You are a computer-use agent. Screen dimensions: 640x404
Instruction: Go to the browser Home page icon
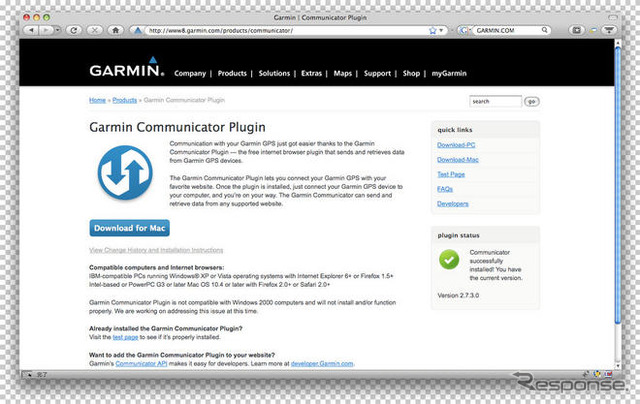click(116, 30)
